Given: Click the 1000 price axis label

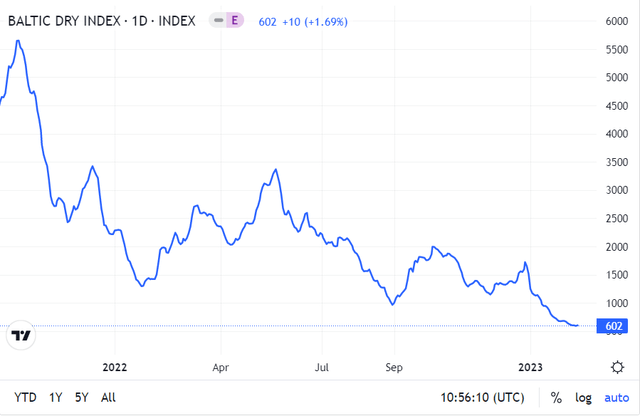Looking at the screenshot, I should click(x=617, y=303).
